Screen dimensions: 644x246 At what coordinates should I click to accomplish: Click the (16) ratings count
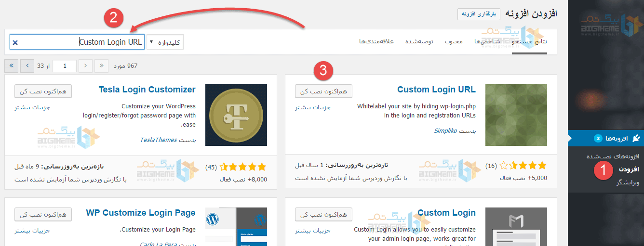491,166
